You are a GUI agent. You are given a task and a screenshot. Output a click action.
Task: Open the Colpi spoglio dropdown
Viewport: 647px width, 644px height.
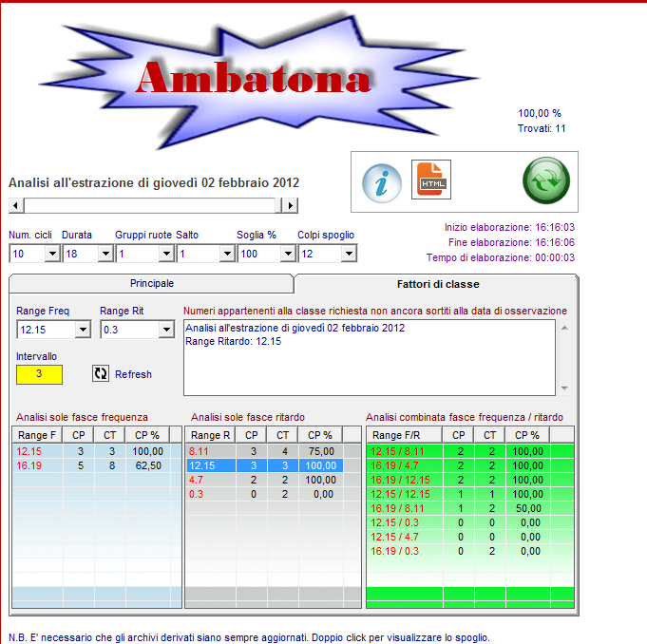(349, 254)
